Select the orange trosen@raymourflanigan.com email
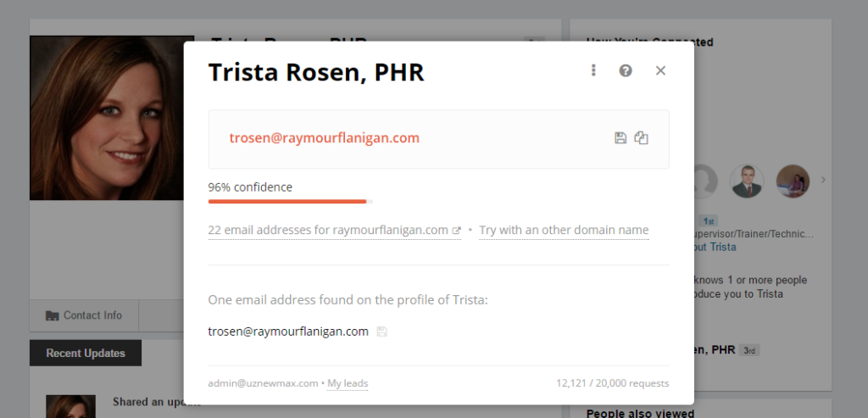The width and height of the screenshot is (868, 418). pyautogui.click(x=325, y=138)
